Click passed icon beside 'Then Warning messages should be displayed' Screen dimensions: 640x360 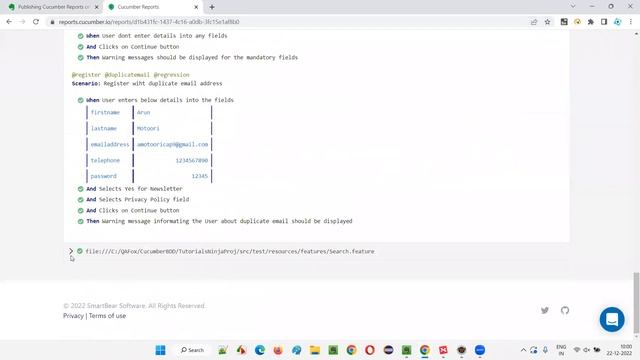(x=80, y=58)
